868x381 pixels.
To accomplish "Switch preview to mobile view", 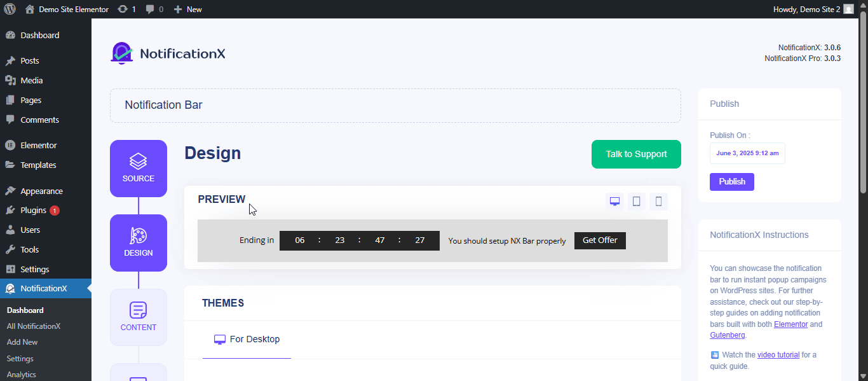I will (x=658, y=201).
